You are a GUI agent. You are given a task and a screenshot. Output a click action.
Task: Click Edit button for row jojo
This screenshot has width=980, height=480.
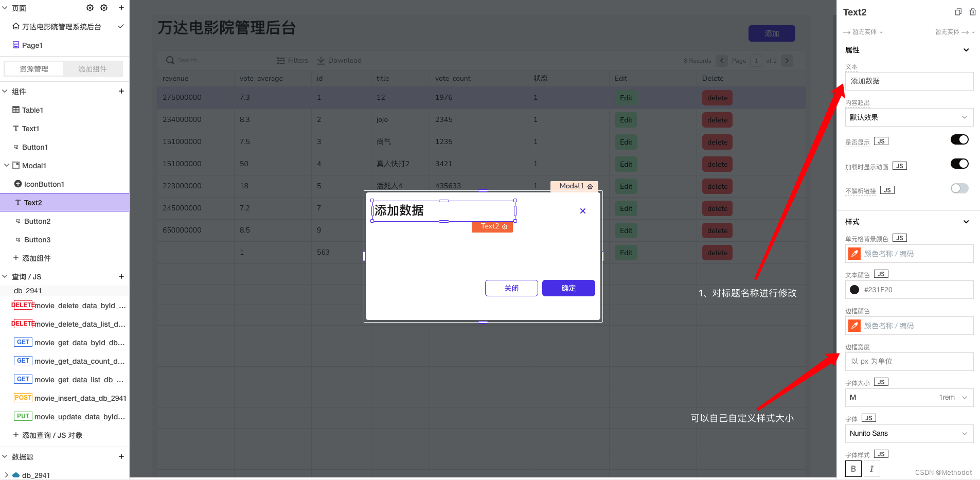(x=626, y=120)
